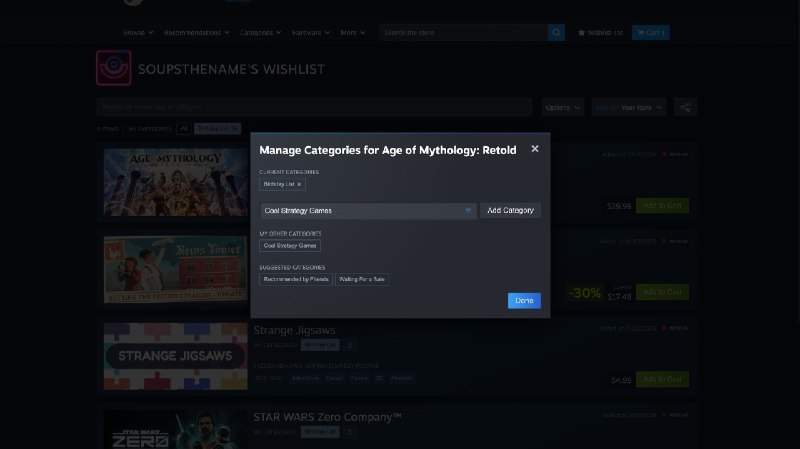Choose the Waiting For a Sale suggested category
This screenshot has height=449, width=800.
point(362,279)
